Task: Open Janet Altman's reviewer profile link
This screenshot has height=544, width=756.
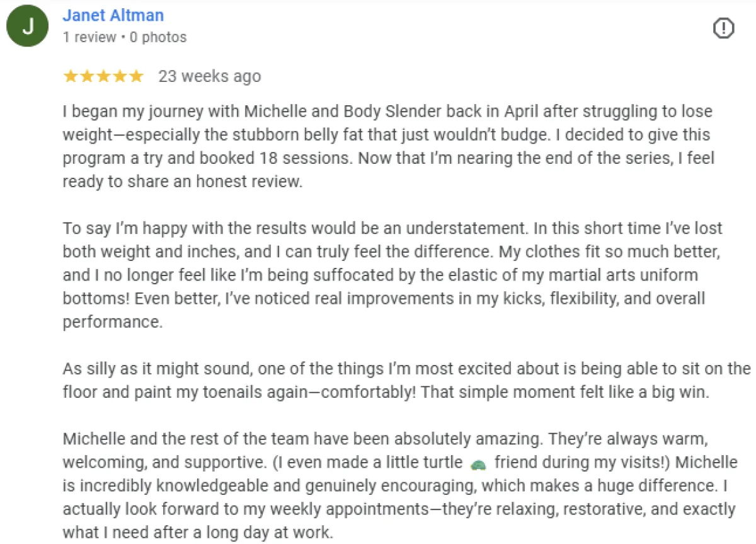Action: [x=113, y=15]
